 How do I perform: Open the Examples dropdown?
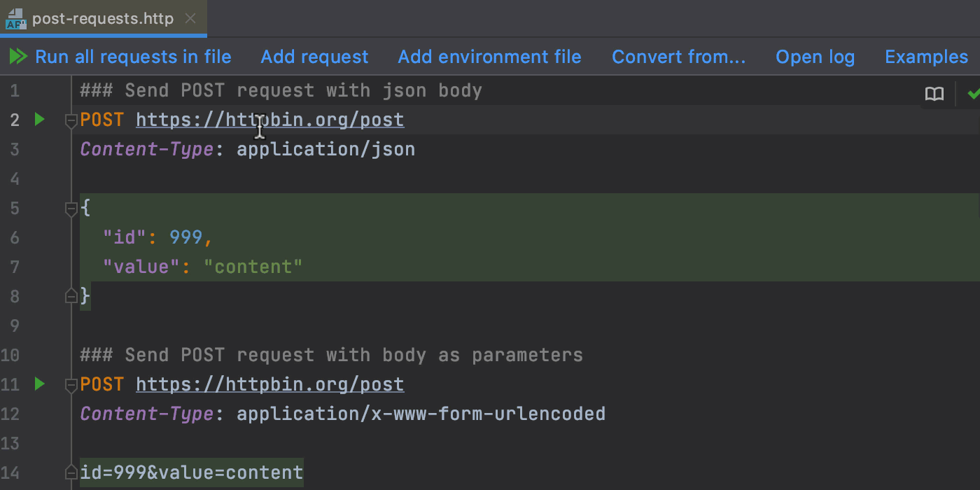pos(926,57)
